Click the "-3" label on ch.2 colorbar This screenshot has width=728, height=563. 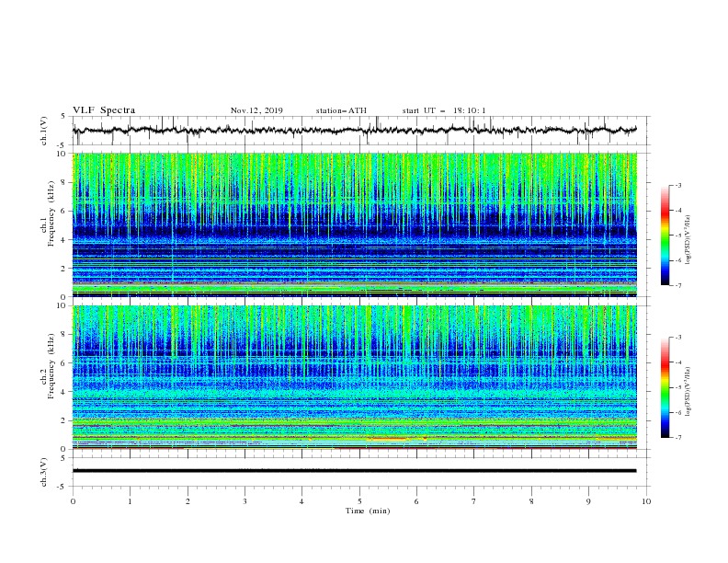pos(678,338)
